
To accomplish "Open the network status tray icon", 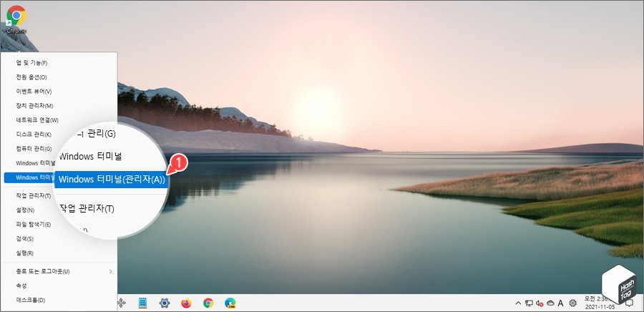I will 529,303.
